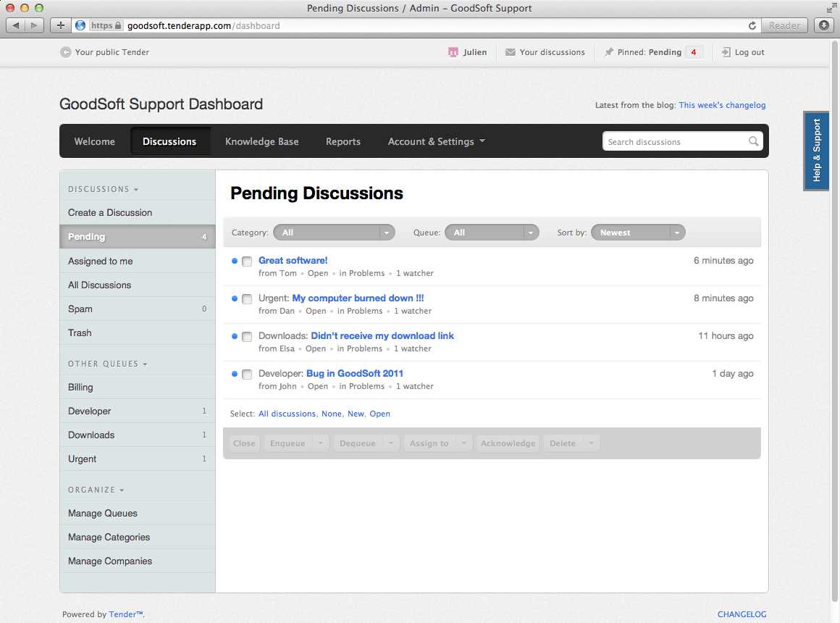Open the browser downloads button
840x623 pixels.
pos(824,25)
